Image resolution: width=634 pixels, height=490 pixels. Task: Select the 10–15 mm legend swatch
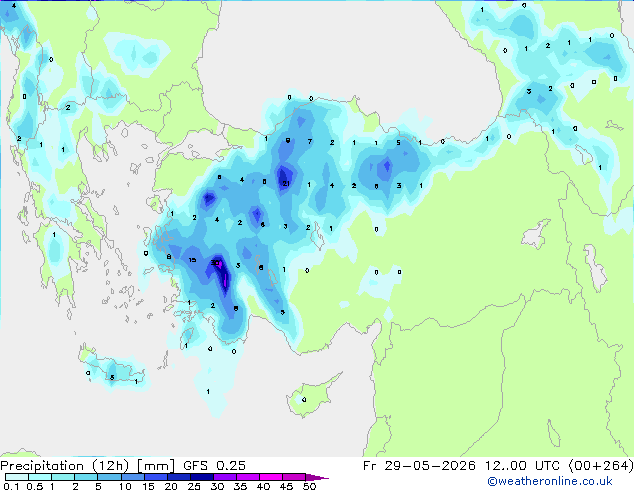click(132, 477)
